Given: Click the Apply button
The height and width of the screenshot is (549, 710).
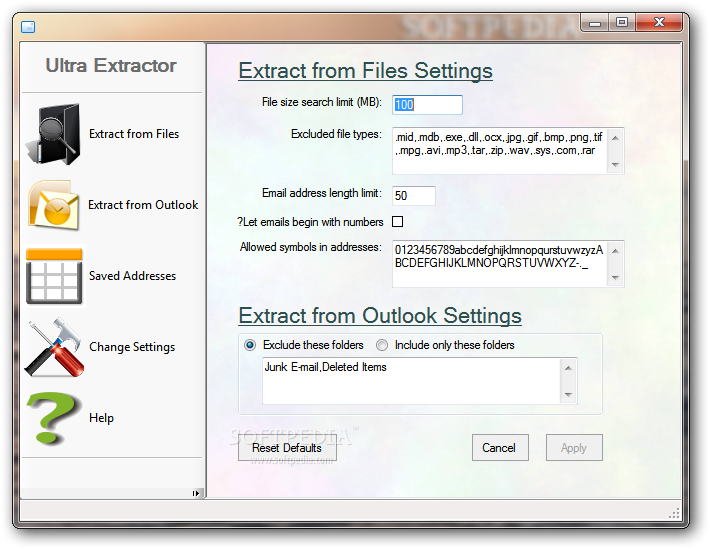Looking at the screenshot, I should point(574,448).
